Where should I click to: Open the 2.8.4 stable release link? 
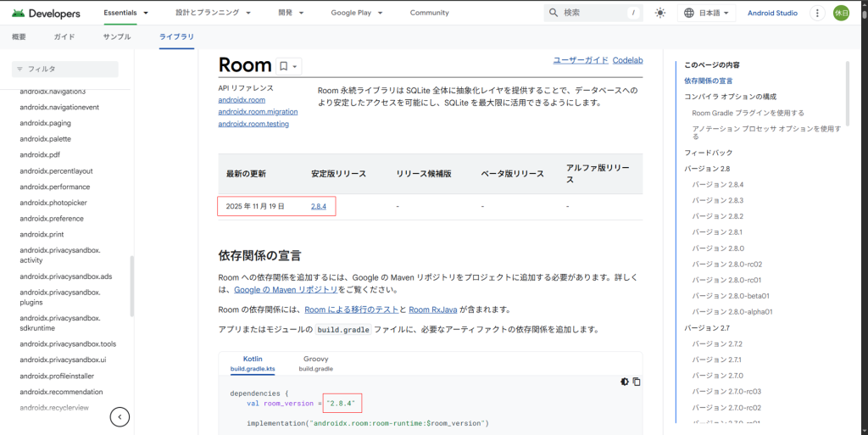319,206
